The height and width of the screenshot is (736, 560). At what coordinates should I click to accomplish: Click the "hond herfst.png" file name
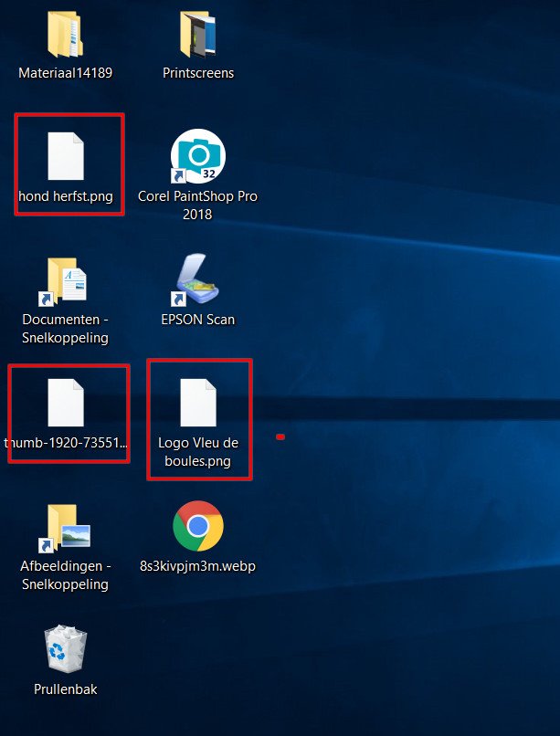point(66,195)
